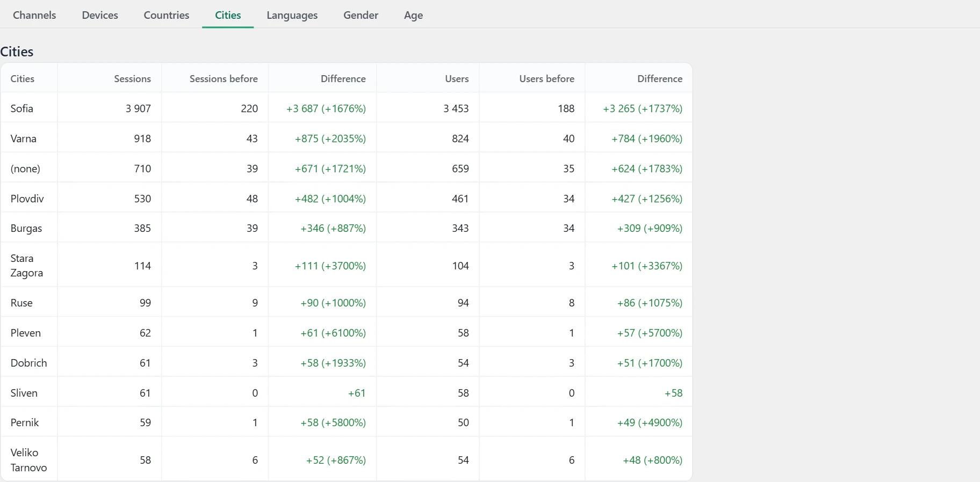980x482 pixels.
Task: Click the Burgas city name
Action: 26,228
